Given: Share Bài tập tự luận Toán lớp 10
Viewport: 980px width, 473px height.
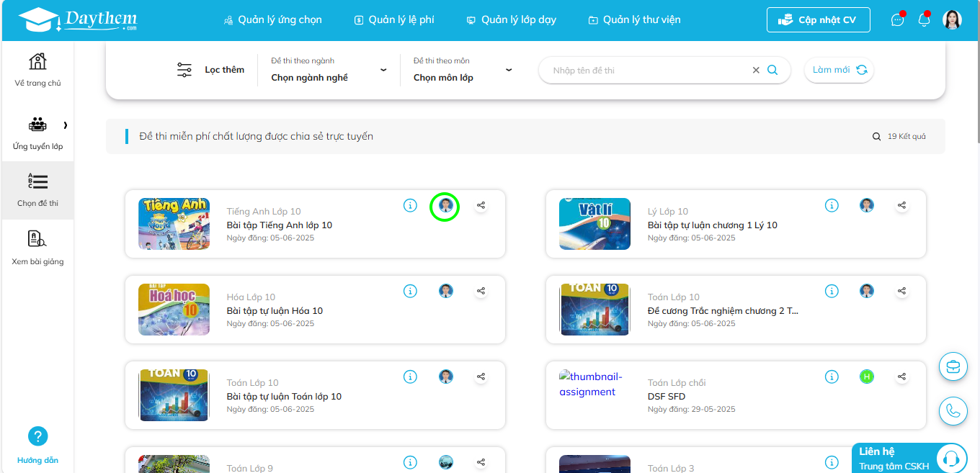Looking at the screenshot, I should point(481,377).
